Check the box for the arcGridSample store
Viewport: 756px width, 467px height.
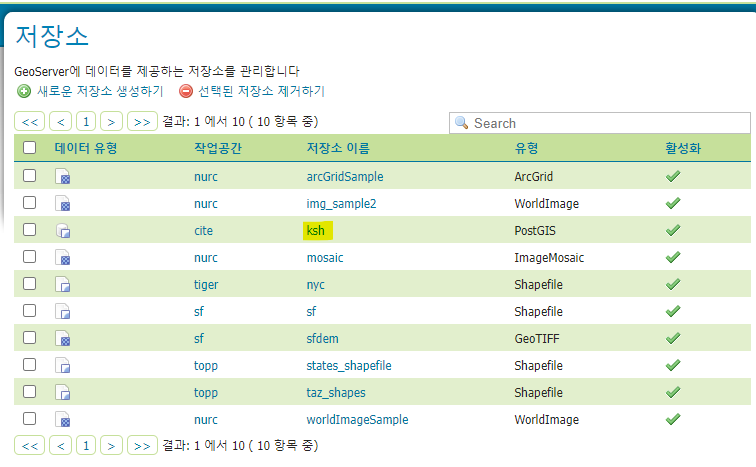tap(29, 175)
